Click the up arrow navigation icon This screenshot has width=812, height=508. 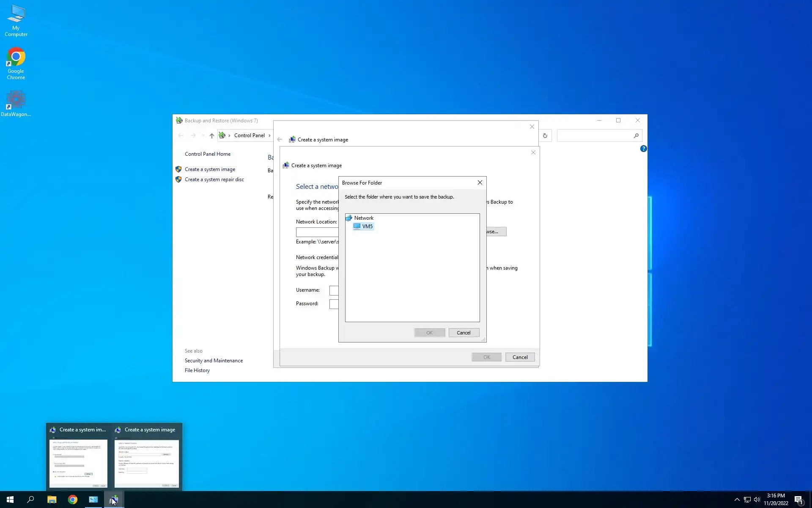(x=212, y=136)
